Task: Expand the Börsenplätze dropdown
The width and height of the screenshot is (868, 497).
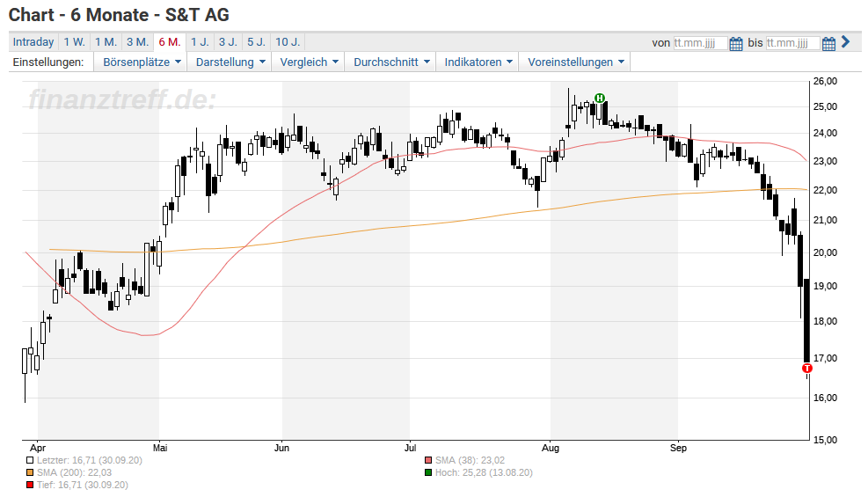Action: coord(142,62)
